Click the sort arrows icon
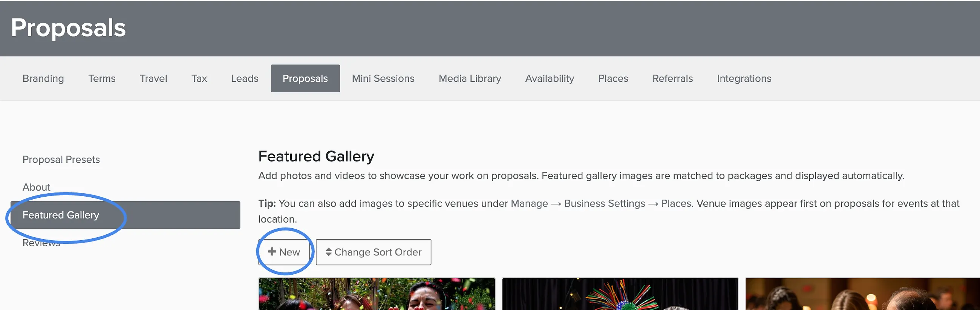Screen dimensions: 980x310 pyautogui.click(x=329, y=252)
